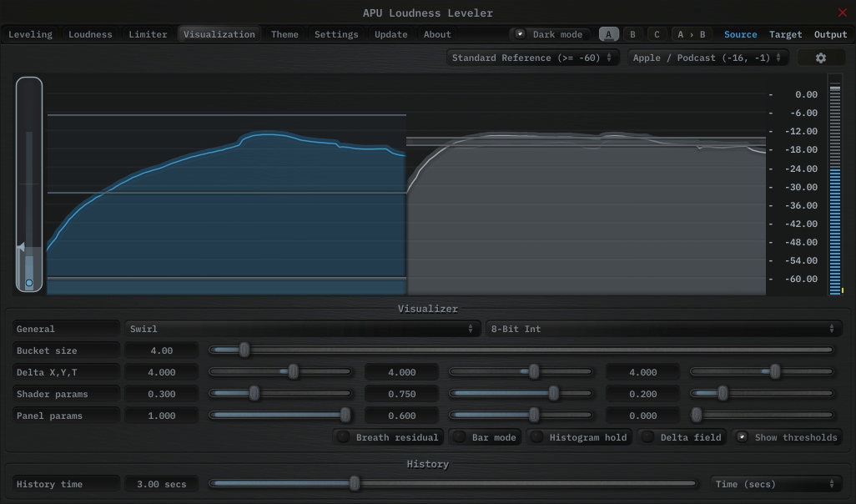Copy preset A to B
856x504 pixels.
point(691,34)
